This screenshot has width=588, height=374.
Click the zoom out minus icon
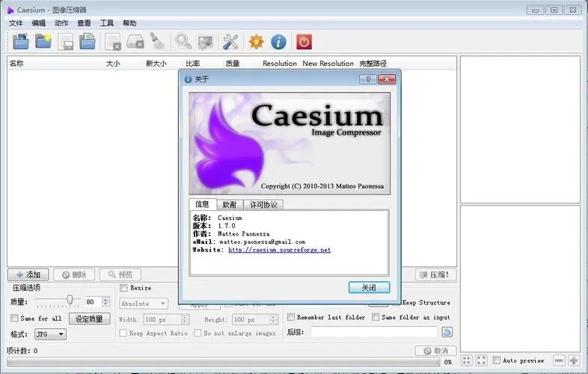tap(559, 361)
